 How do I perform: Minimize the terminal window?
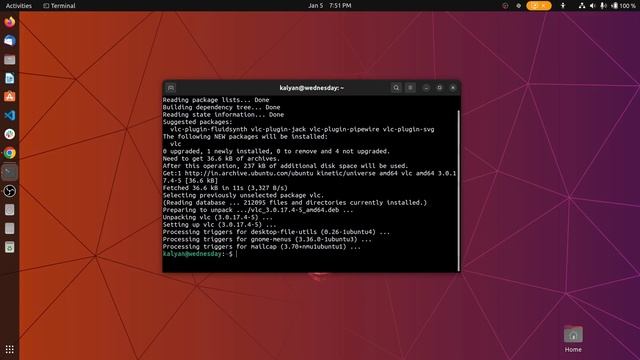[426, 88]
